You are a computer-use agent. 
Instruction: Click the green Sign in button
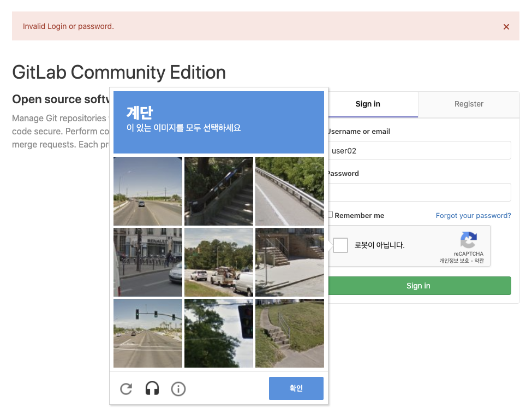click(x=420, y=286)
